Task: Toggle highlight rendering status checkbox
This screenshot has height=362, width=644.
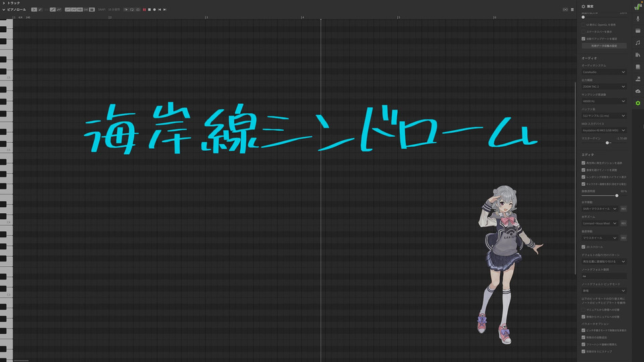Action: pyautogui.click(x=583, y=177)
